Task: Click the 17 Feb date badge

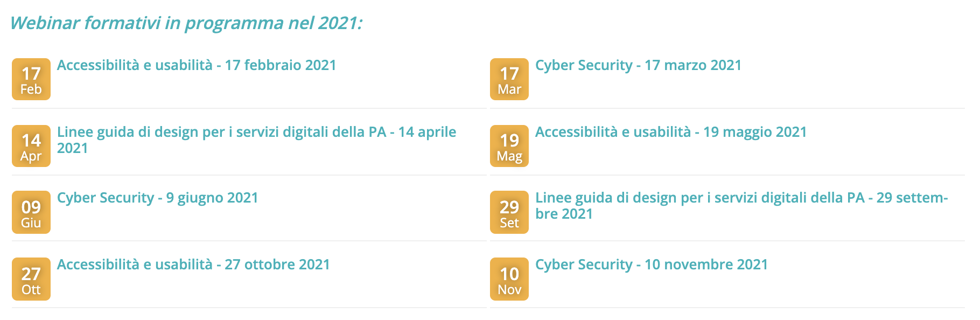Action: 31,79
